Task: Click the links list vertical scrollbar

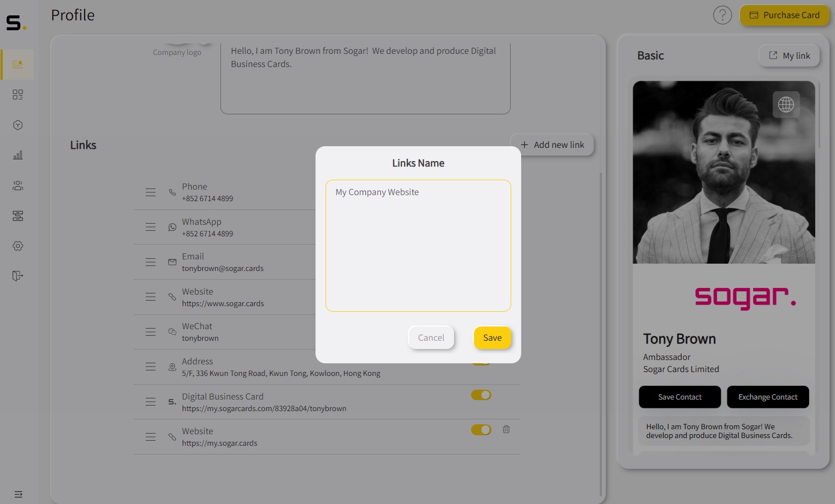Action: point(600,334)
